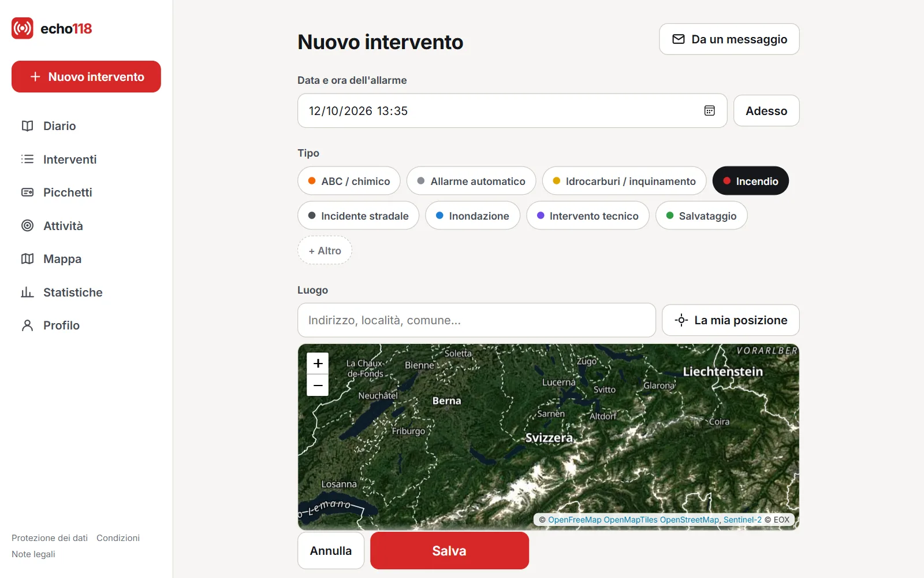The image size is (924, 578).
Task: Click the OpenFreeMap attribution link
Action: click(x=575, y=520)
